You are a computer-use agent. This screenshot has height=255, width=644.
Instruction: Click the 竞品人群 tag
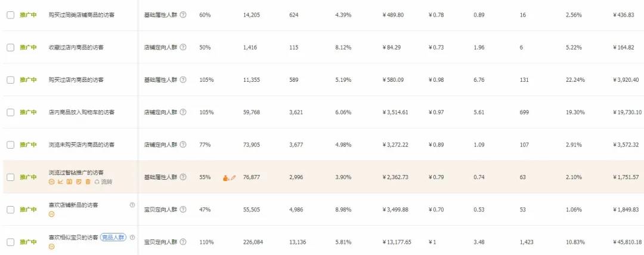coord(113,237)
